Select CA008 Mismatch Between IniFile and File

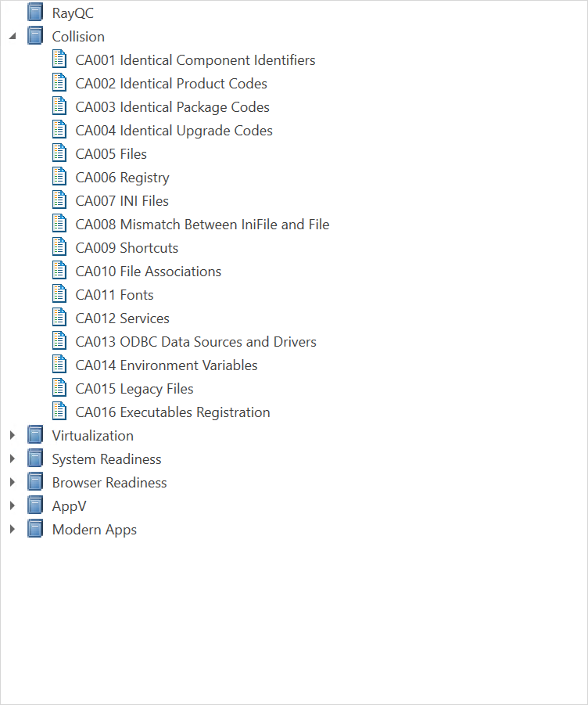pyautogui.click(x=203, y=224)
